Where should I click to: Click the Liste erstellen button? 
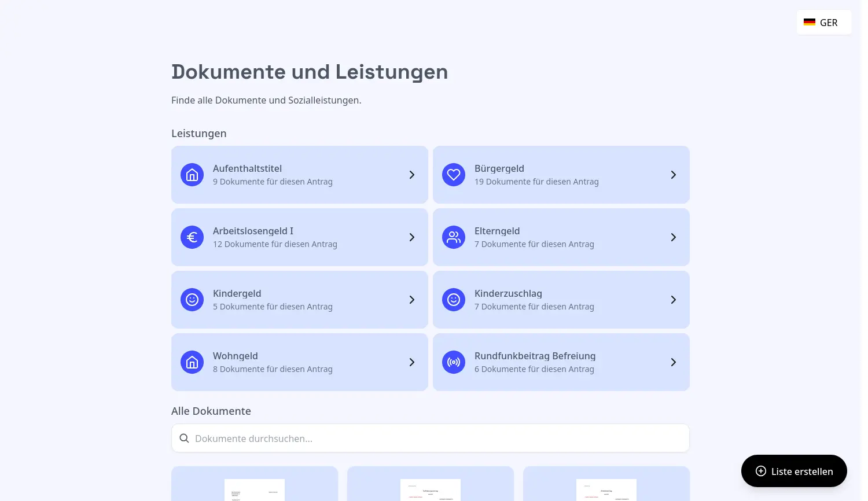point(794,471)
